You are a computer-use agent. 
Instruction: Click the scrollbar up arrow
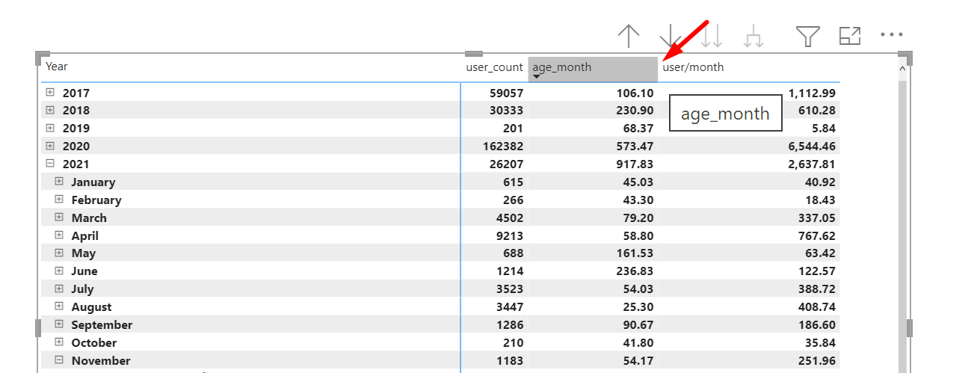902,68
